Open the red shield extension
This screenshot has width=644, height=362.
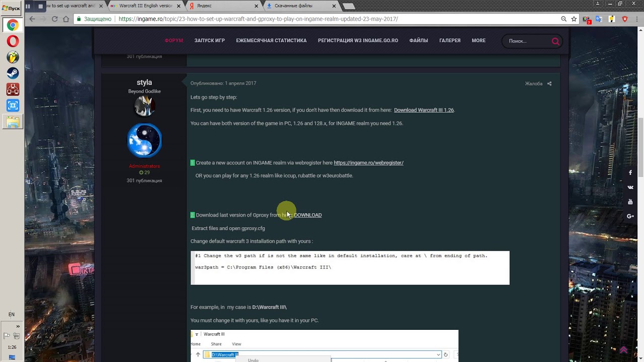click(x=625, y=19)
